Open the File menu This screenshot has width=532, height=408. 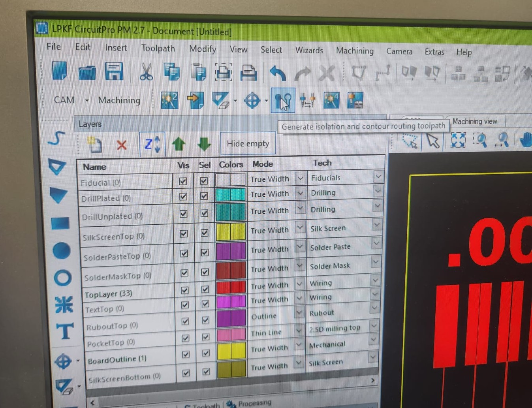54,47
